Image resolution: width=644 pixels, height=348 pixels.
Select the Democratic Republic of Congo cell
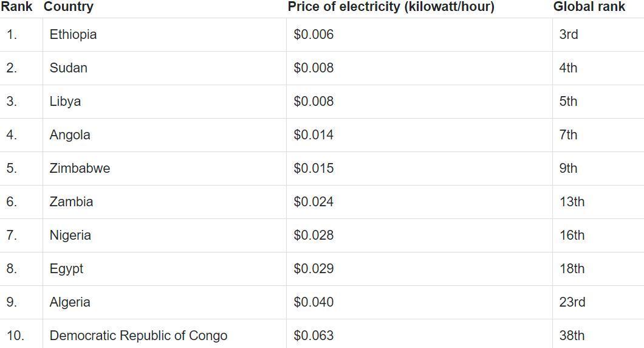(x=139, y=336)
